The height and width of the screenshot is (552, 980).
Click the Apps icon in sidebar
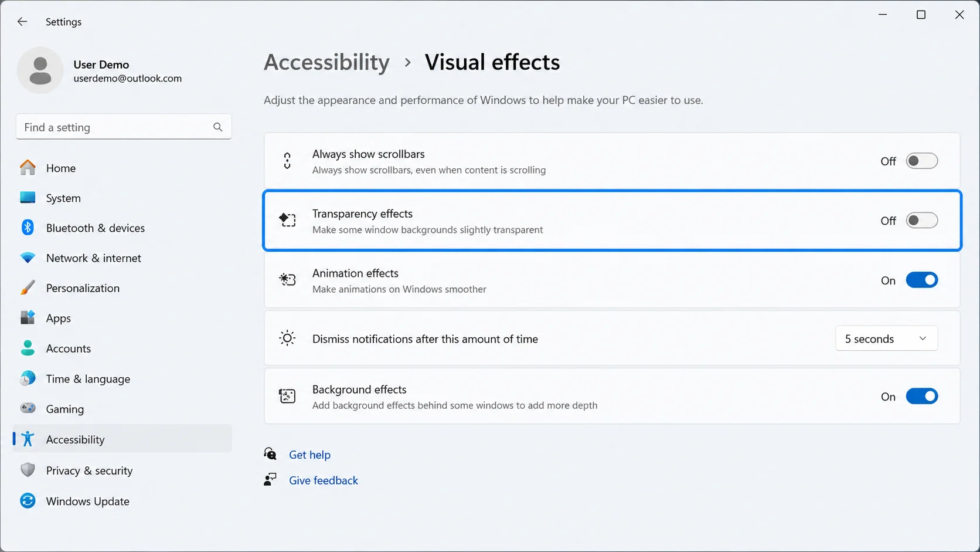point(28,318)
